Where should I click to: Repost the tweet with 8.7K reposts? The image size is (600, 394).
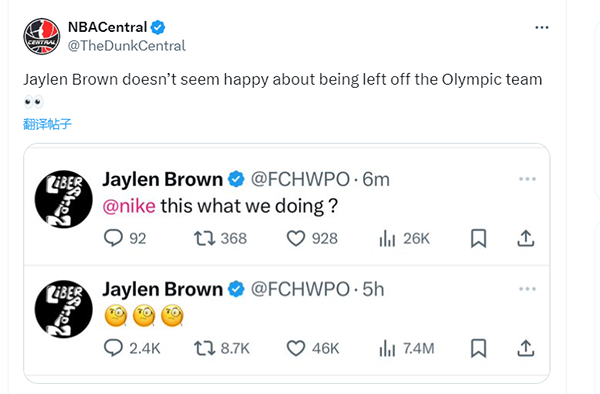(205, 348)
